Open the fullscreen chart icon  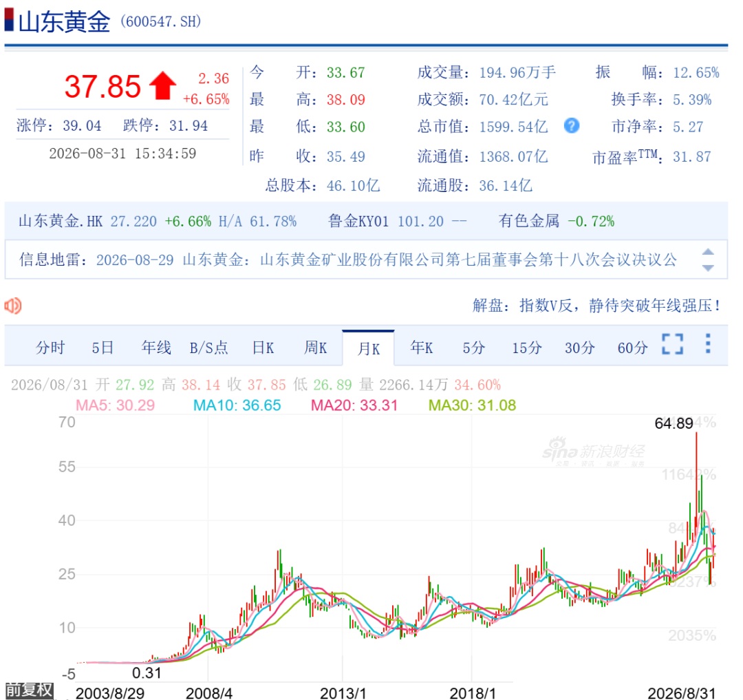click(672, 344)
